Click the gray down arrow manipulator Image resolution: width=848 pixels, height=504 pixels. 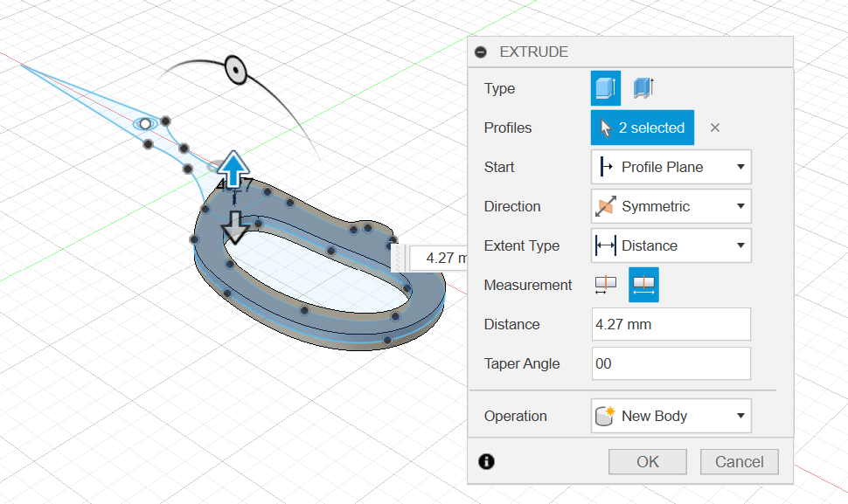[x=234, y=227]
